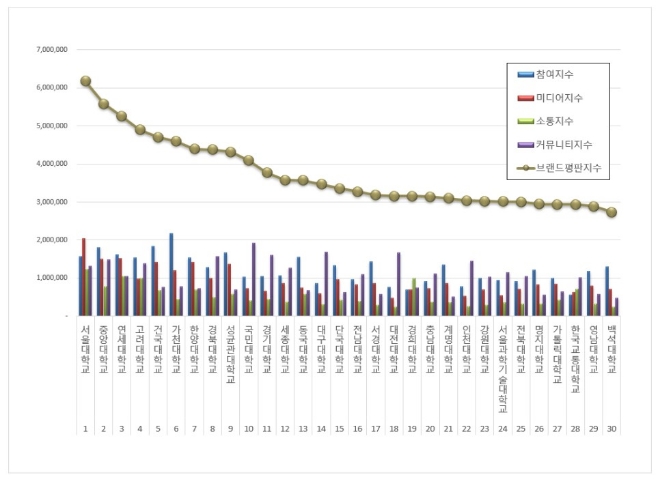Click the rank number 30 below 백석대학교
Viewport: 660px width, 479px height.
(612, 429)
